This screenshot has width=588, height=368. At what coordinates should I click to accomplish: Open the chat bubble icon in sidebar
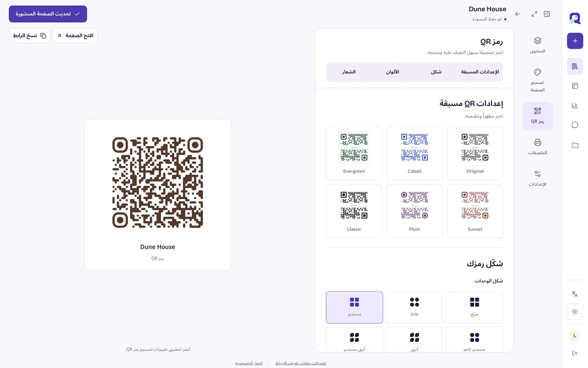click(575, 125)
